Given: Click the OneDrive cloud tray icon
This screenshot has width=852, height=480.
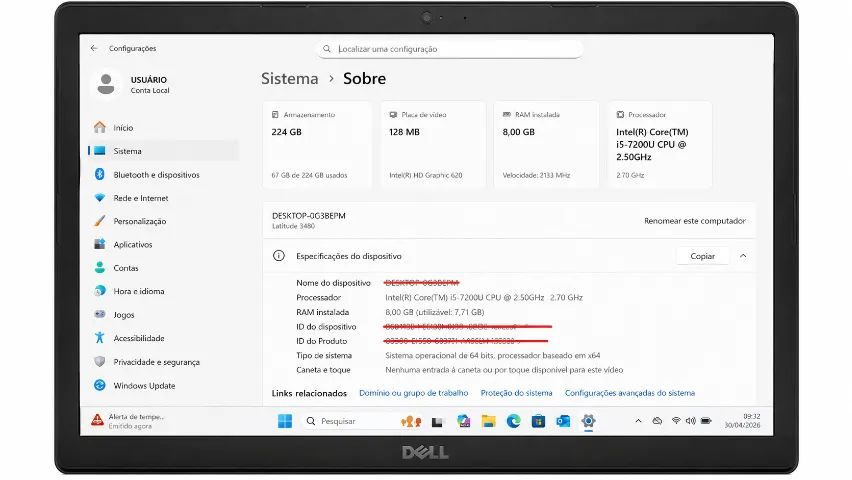Looking at the screenshot, I should coord(657,421).
